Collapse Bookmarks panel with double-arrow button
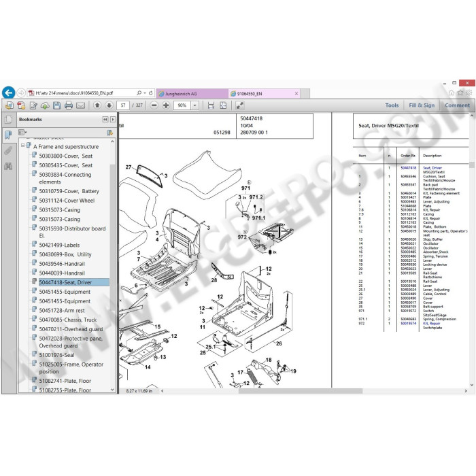 point(105,119)
